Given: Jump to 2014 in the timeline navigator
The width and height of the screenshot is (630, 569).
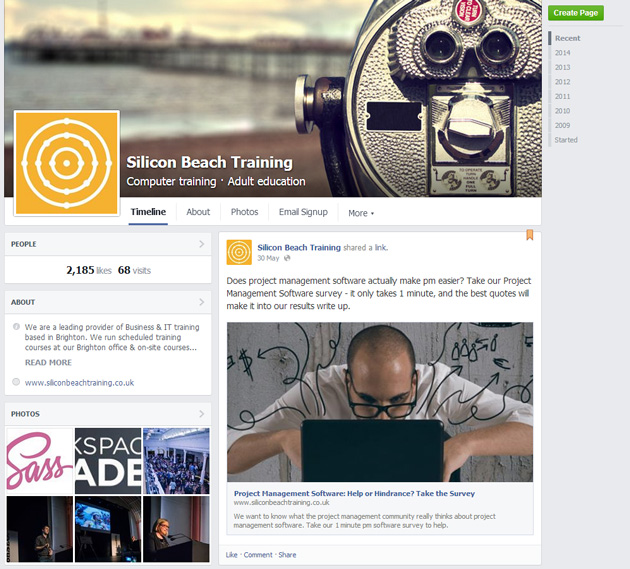Looking at the screenshot, I should coord(562,53).
